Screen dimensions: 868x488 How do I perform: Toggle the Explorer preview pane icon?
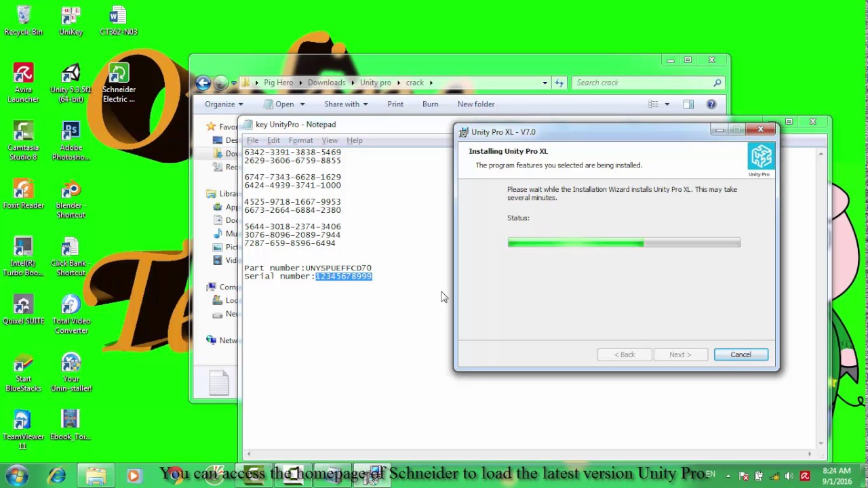point(688,104)
